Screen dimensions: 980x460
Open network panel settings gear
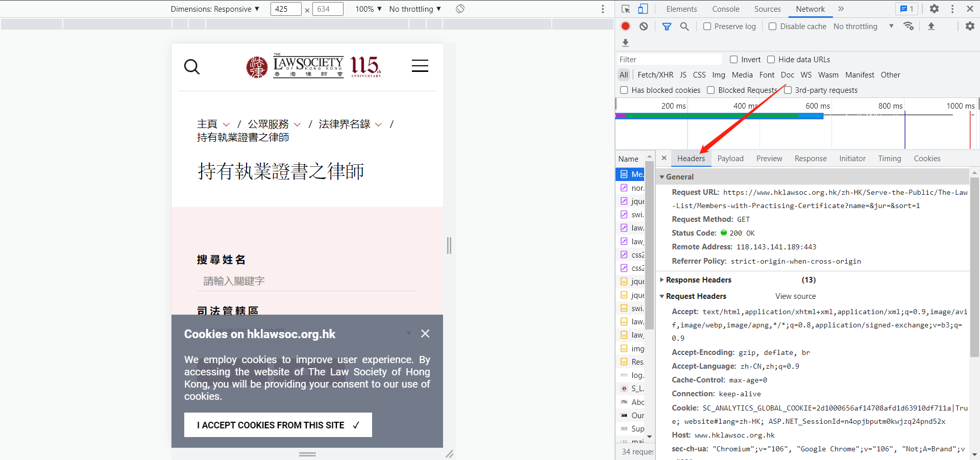click(970, 26)
